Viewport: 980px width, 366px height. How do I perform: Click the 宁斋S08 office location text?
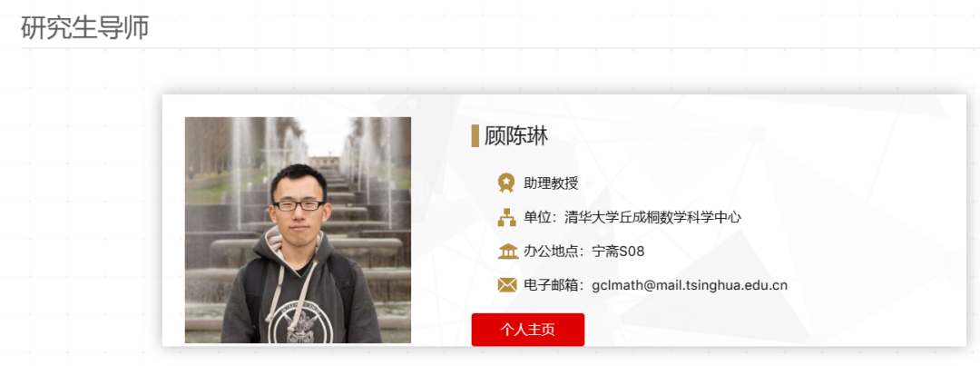pyautogui.click(x=618, y=252)
